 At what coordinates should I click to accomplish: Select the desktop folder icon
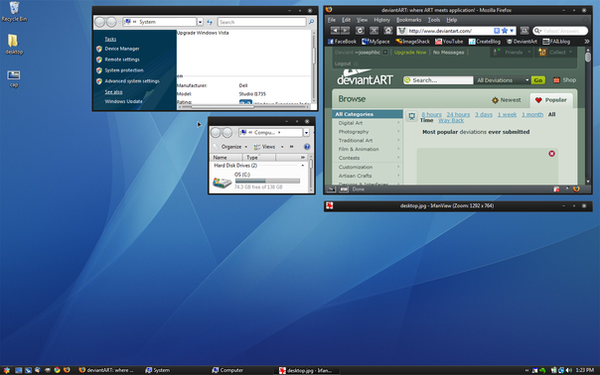coord(14,44)
